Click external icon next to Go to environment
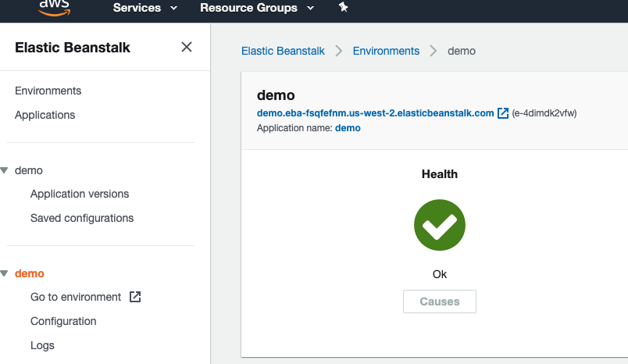This screenshot has height=364, width=628. pos(135,297)
